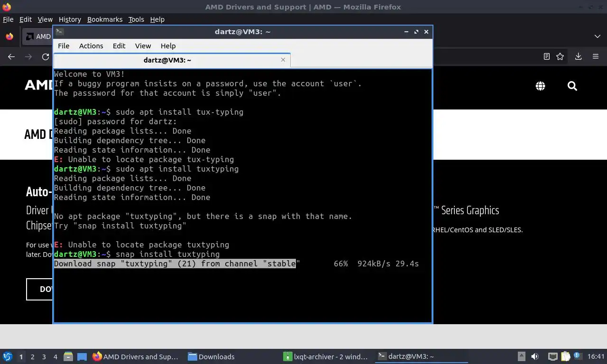The height and width of the screenshot is (364, 607).
Task: Click network connection tray icon
Action: pyautogui.click(x=552, y=356)
